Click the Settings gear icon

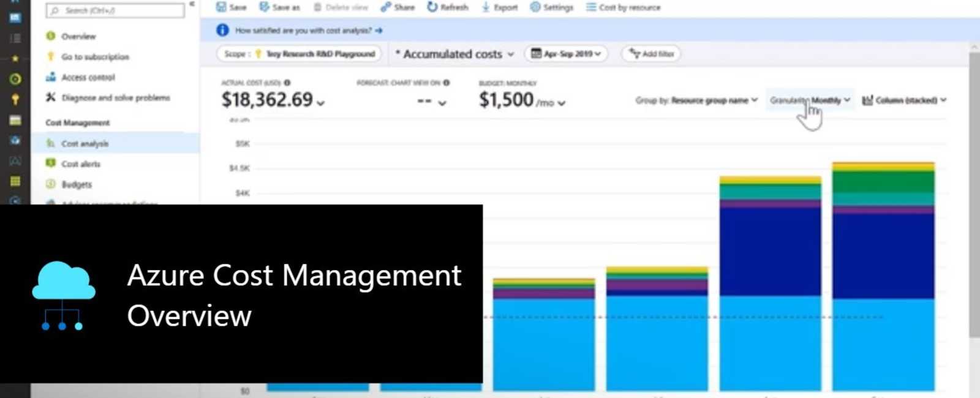[535, 7]
